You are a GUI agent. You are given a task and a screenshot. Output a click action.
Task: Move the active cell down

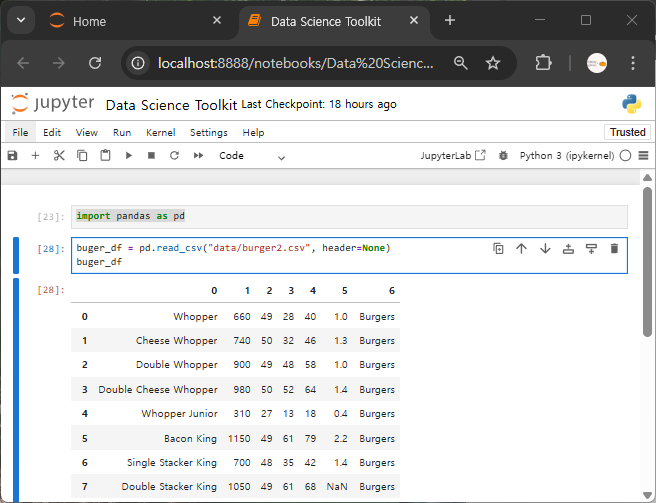545,249
